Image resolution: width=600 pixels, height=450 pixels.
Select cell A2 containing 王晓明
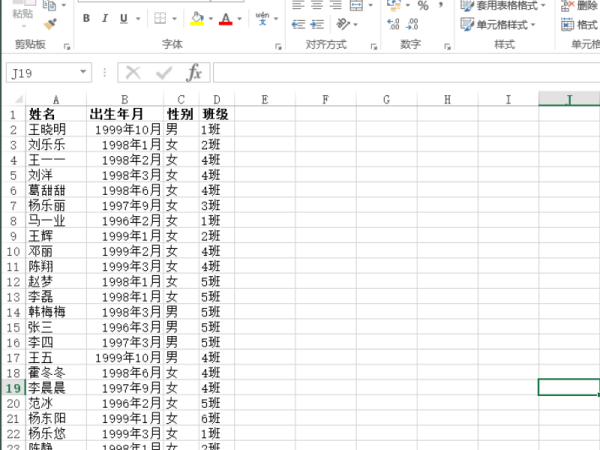(x=55, y=129)
